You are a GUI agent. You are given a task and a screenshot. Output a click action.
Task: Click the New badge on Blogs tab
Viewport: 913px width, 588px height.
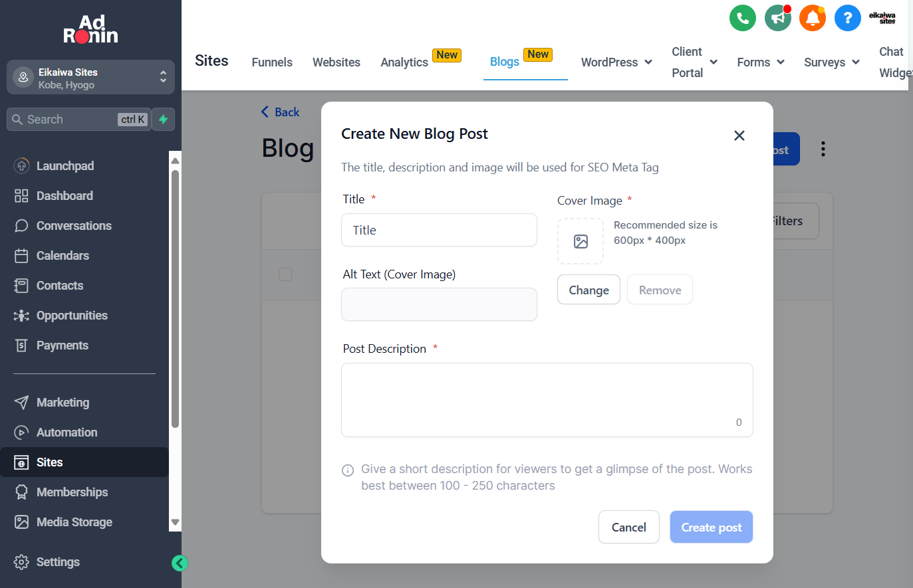point(538,54)
